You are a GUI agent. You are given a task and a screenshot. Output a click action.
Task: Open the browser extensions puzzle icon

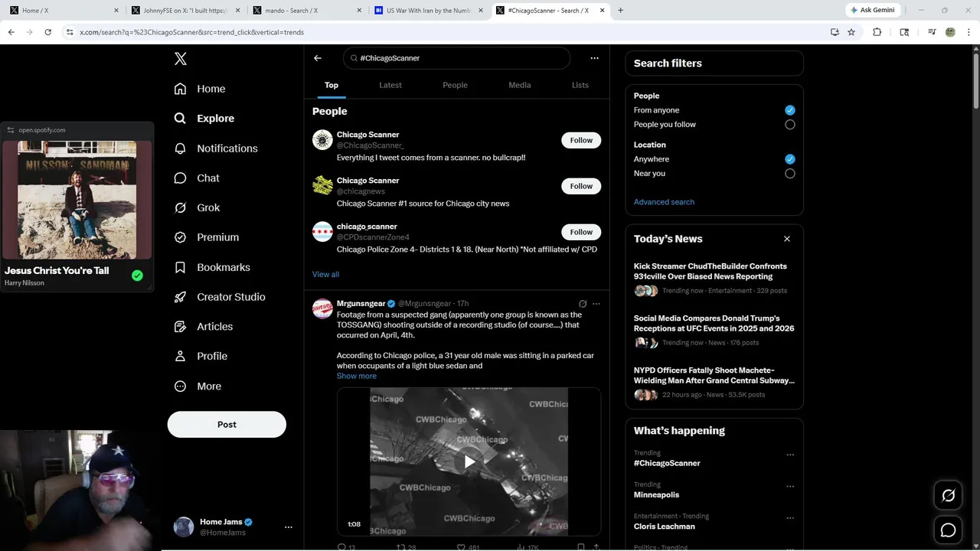(877, 32)
